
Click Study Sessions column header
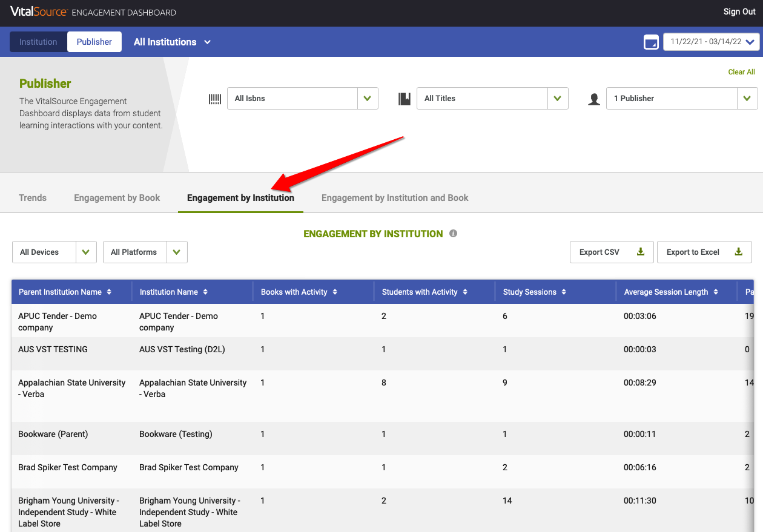click(x=555, y=292)
